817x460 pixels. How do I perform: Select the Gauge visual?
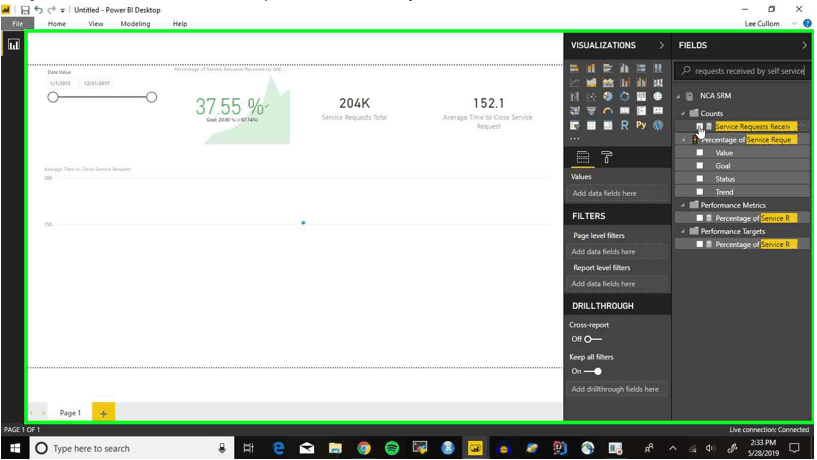coord(608,110)
